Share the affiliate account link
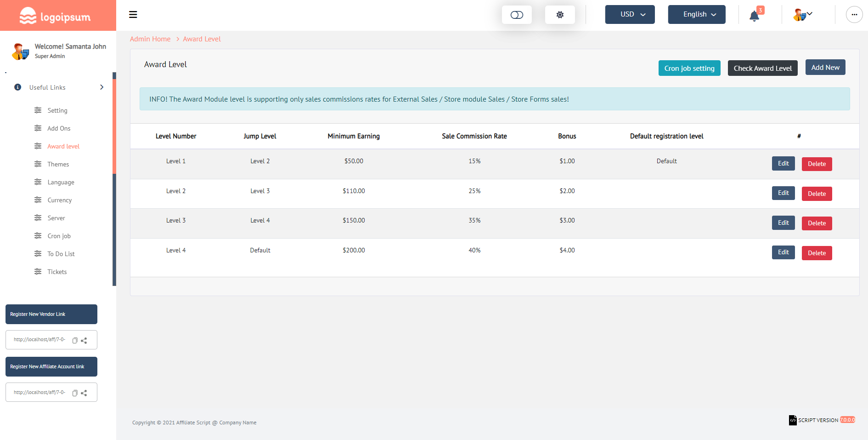This screenshot has height=440, width=868. coord(84,393)
